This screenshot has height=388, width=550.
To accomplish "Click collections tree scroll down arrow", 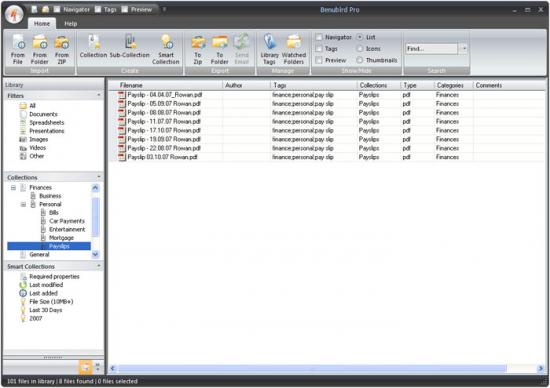I will 95,254.
